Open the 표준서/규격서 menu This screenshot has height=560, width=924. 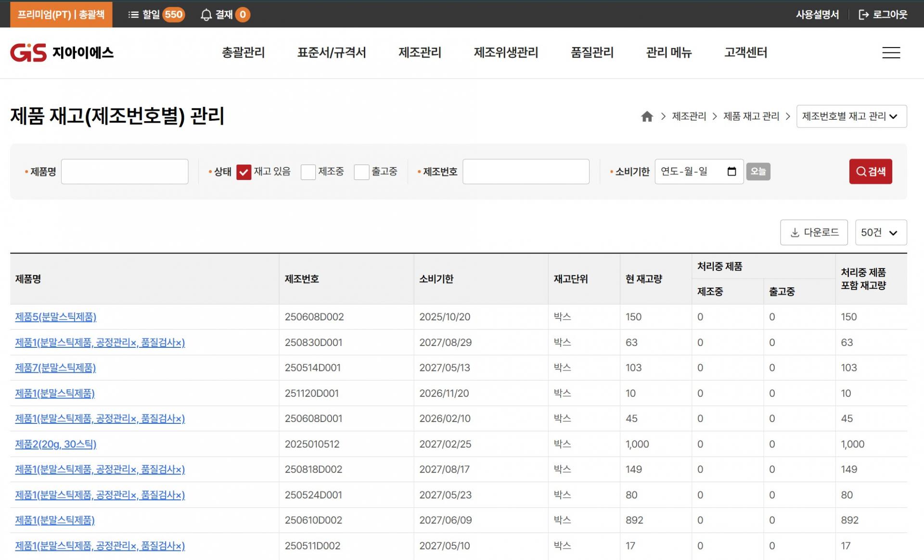pos(332,52)
